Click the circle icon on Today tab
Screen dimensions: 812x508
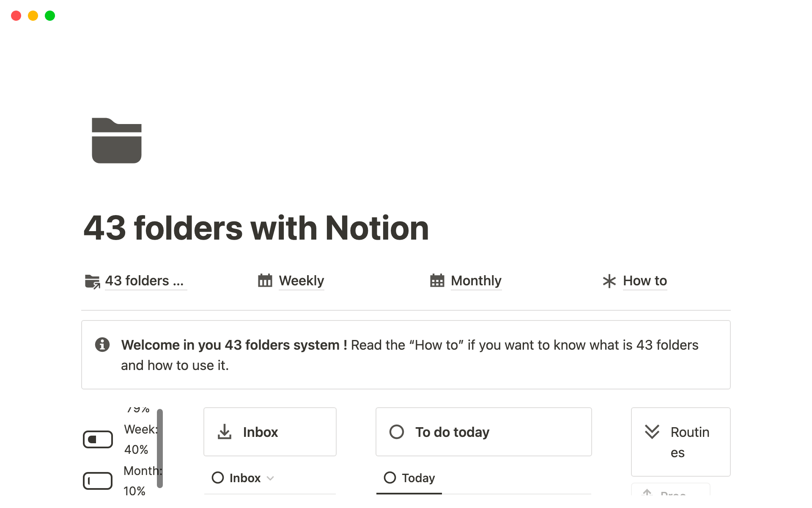click(x=390, y=478)
